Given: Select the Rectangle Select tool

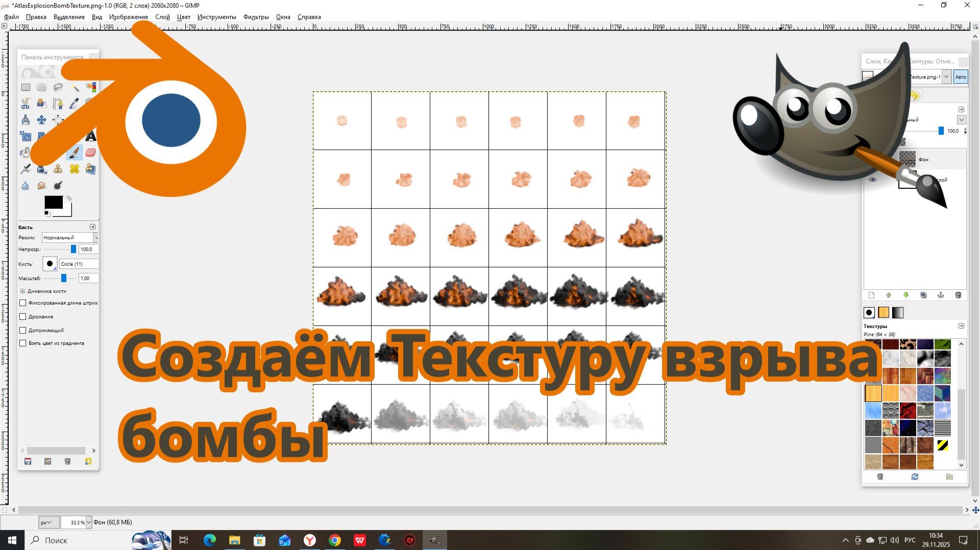Looking at the screenshot, I should [x=26, y=87].
